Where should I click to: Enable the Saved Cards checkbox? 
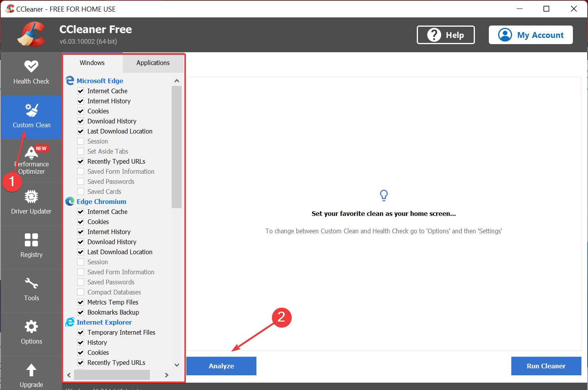81,192
